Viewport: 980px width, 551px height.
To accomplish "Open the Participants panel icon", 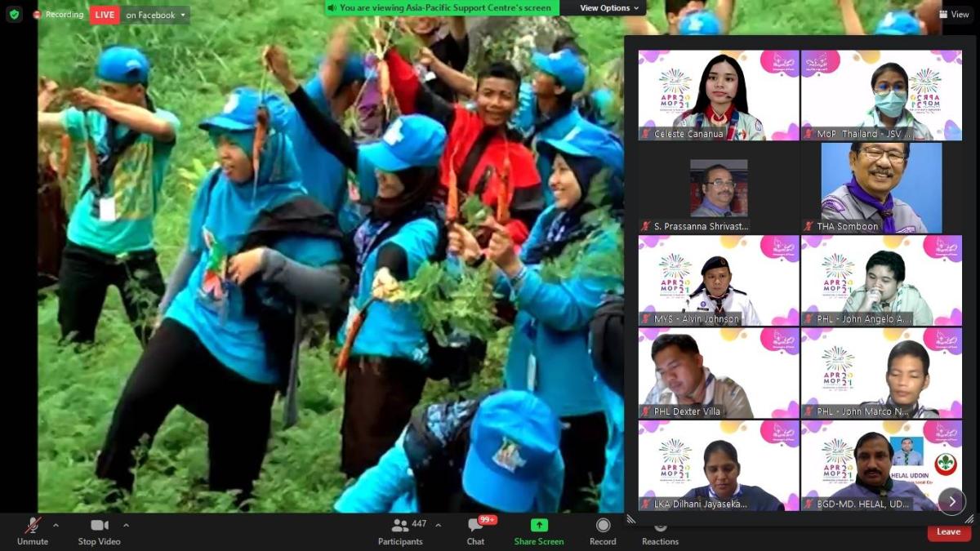I will (399, 525).
